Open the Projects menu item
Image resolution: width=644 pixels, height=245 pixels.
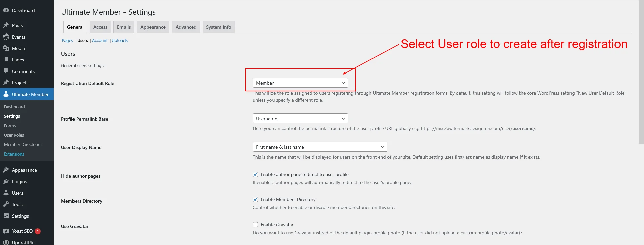(27, 83)
